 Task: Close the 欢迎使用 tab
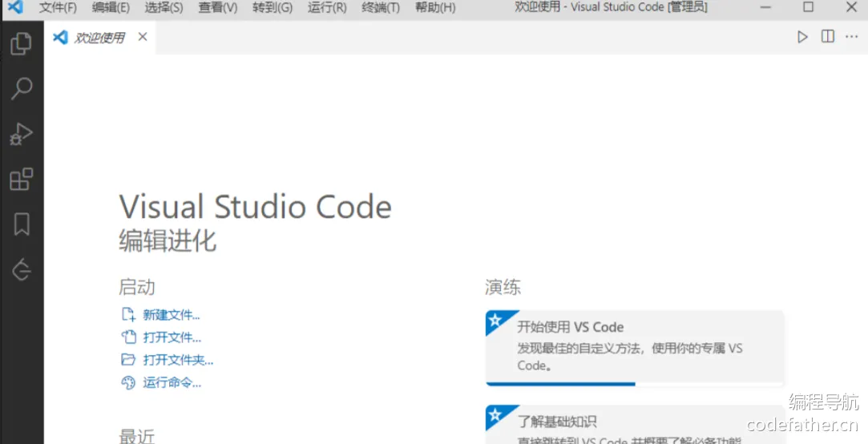pyautogui.click(x=143, y=37)
